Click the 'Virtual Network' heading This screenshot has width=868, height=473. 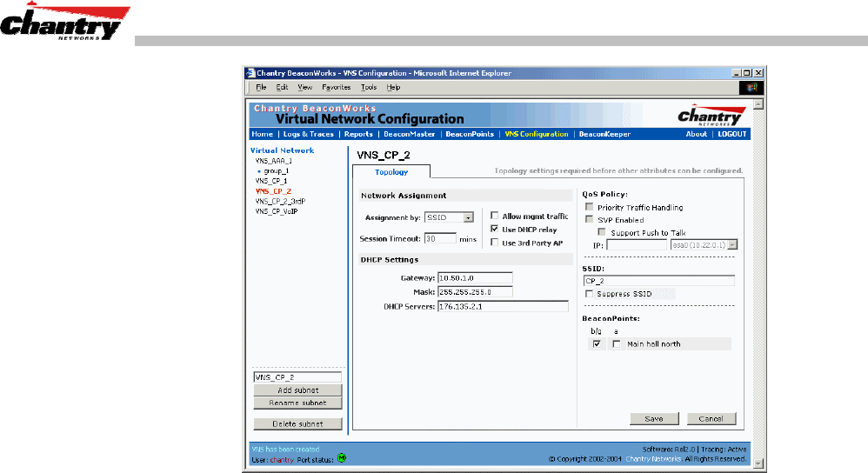click(283, 150)
